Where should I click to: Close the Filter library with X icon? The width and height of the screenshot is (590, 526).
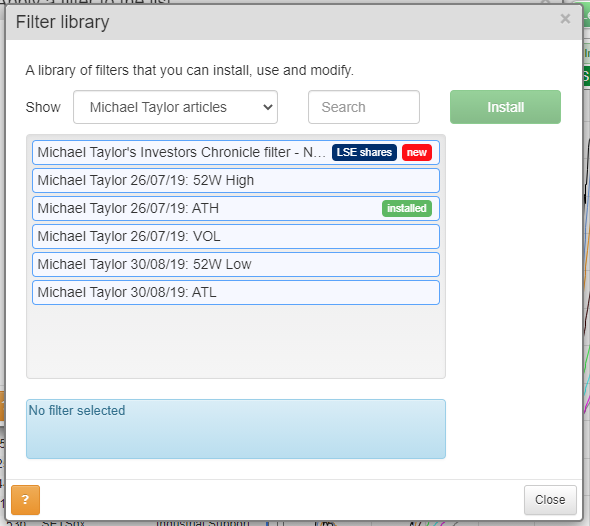565,19
